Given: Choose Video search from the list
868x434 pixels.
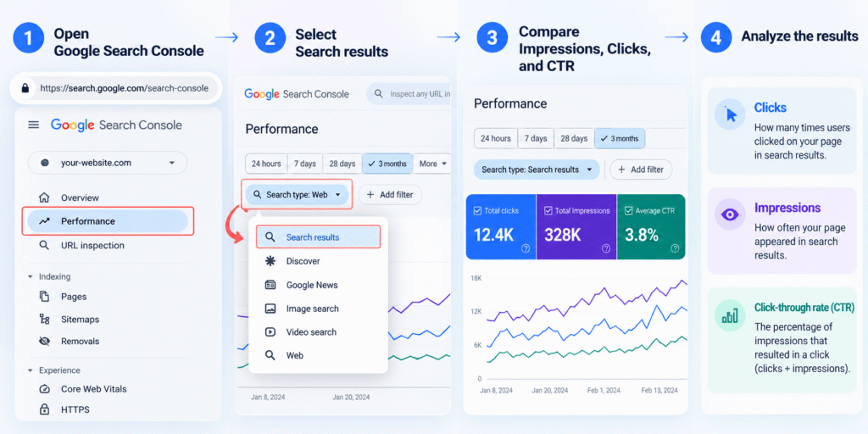Looking at the screenshot, I should point(311,332).
